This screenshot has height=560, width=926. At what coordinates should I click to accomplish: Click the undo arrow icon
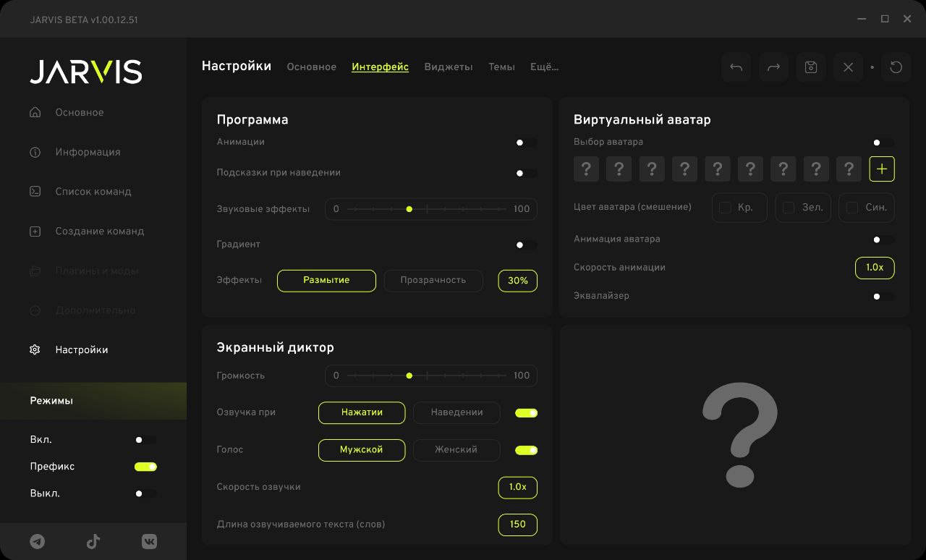tap(736, 67)
